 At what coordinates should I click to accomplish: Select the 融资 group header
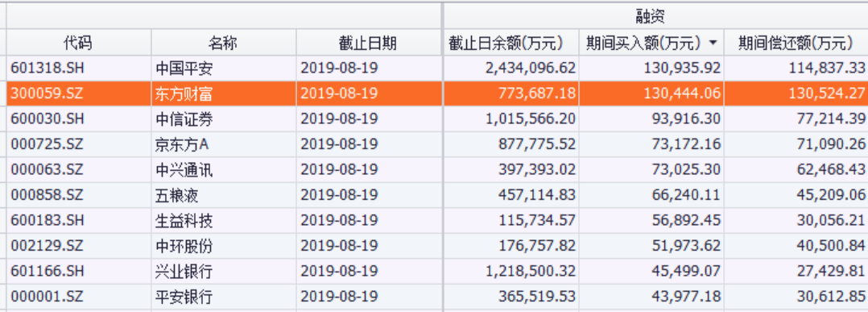tap(655, 16)
